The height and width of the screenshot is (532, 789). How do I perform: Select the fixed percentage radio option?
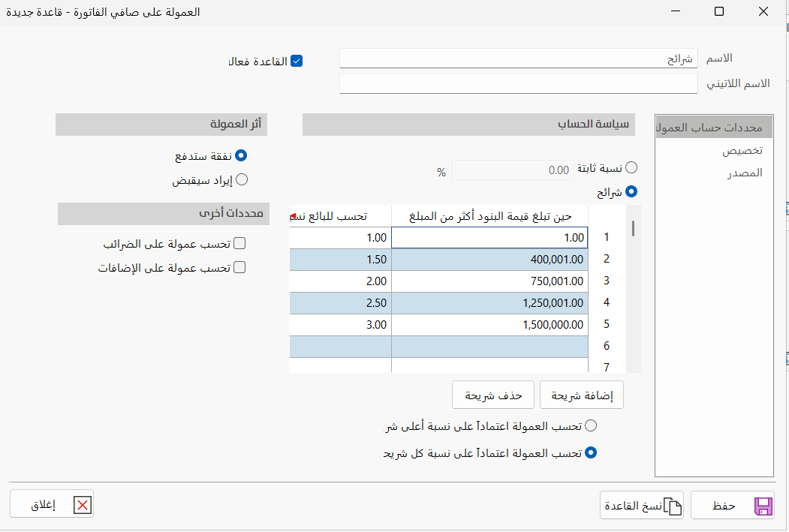click(x=632, y=168)
